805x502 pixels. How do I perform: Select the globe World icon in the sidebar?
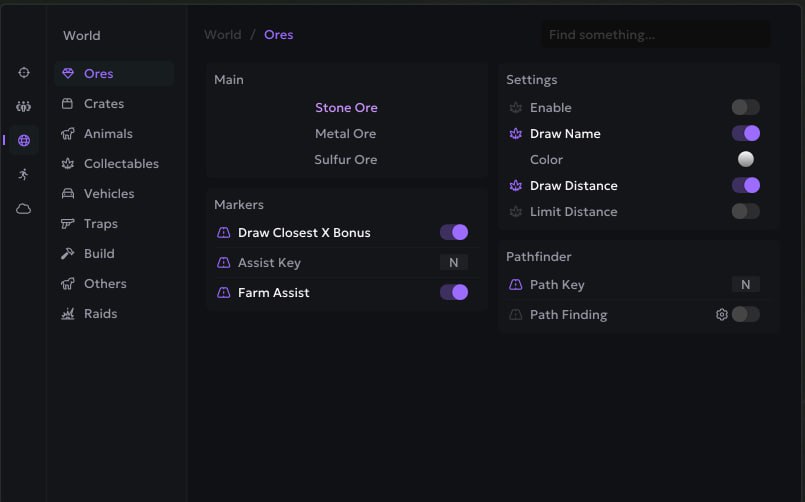[24, 141]
